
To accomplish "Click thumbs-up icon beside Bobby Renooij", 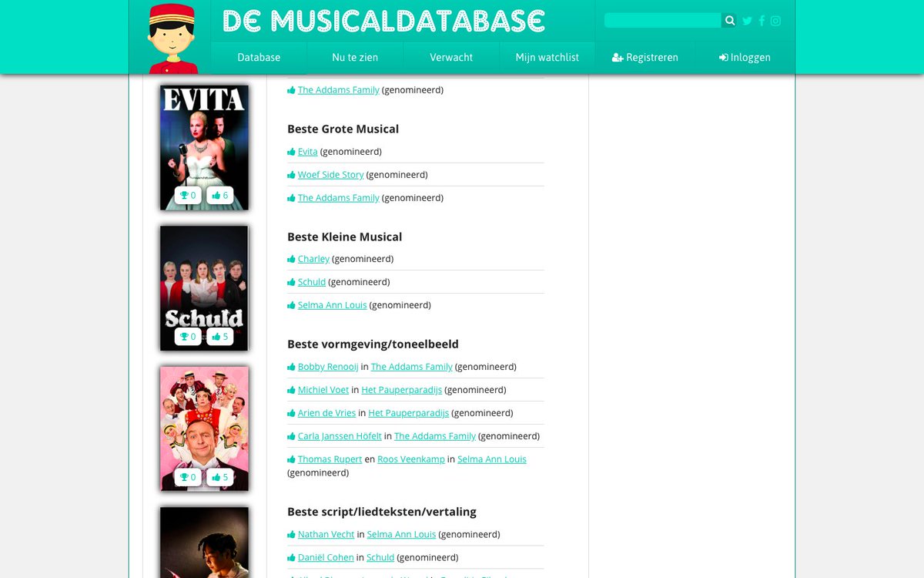I will 292,367.
